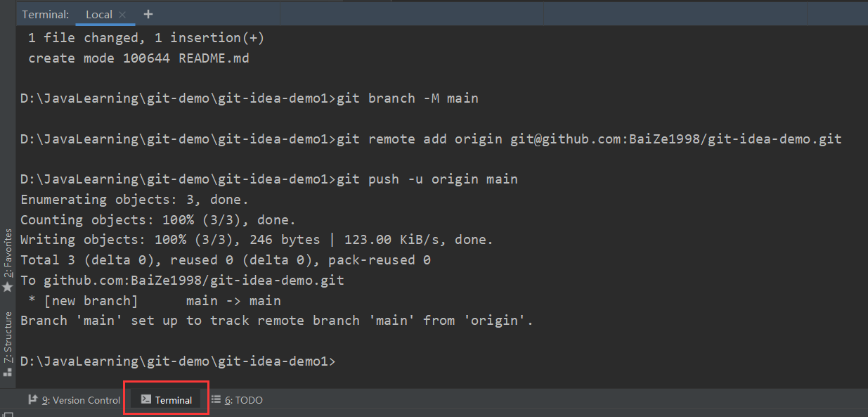The height and width of the screenshot is (417, 868).
Task: Switch to the Local terminal tab
Action: point(98,14)
